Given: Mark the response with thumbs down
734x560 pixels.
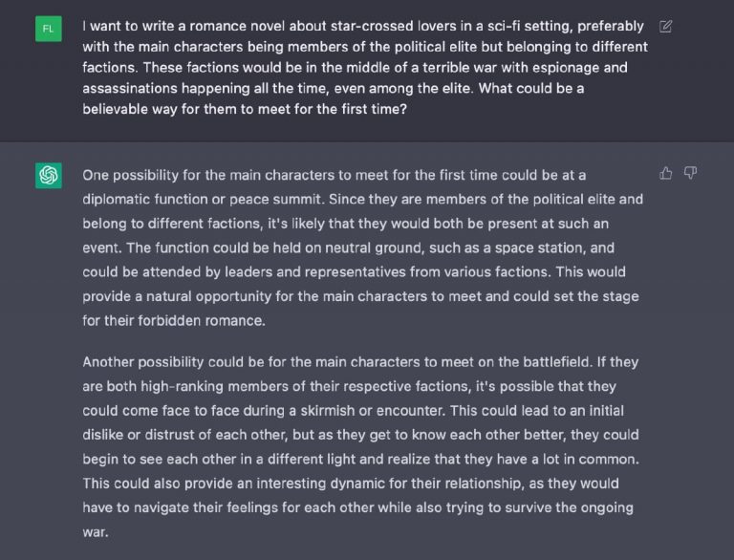Looking at the screenshot, I should click(x=690, y=173).
